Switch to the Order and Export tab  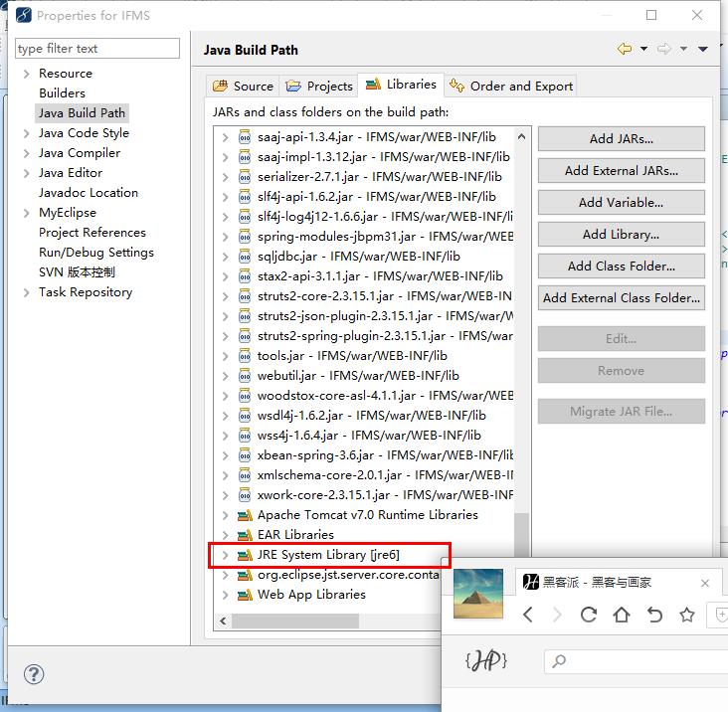(511, 86)
